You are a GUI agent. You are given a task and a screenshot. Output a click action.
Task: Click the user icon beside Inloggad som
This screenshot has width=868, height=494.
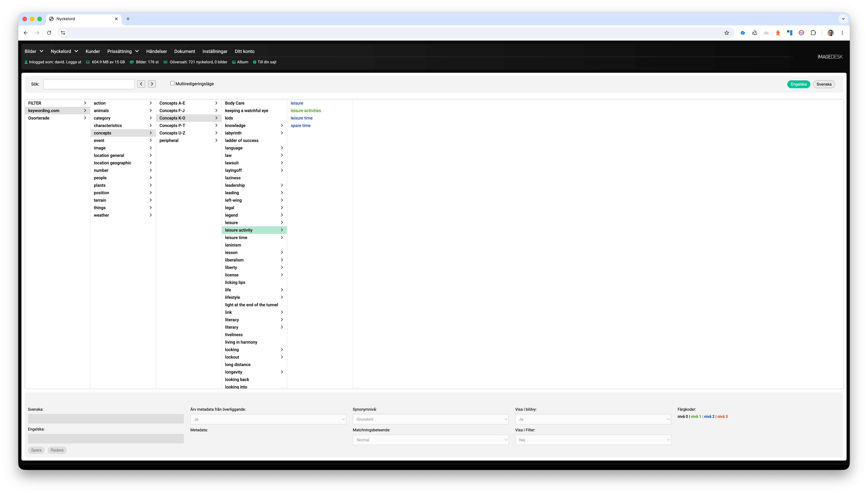26,62
